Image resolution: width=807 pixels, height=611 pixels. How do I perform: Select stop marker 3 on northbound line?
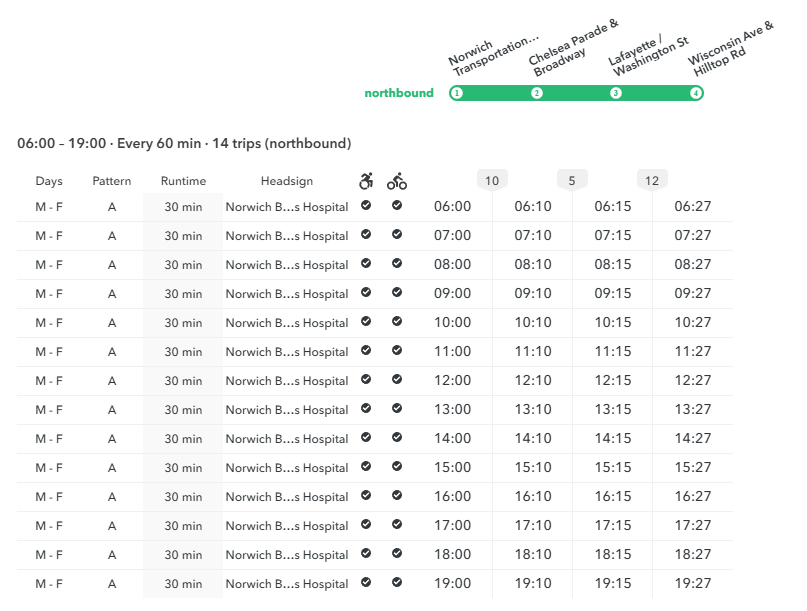(x=616, y=93)
